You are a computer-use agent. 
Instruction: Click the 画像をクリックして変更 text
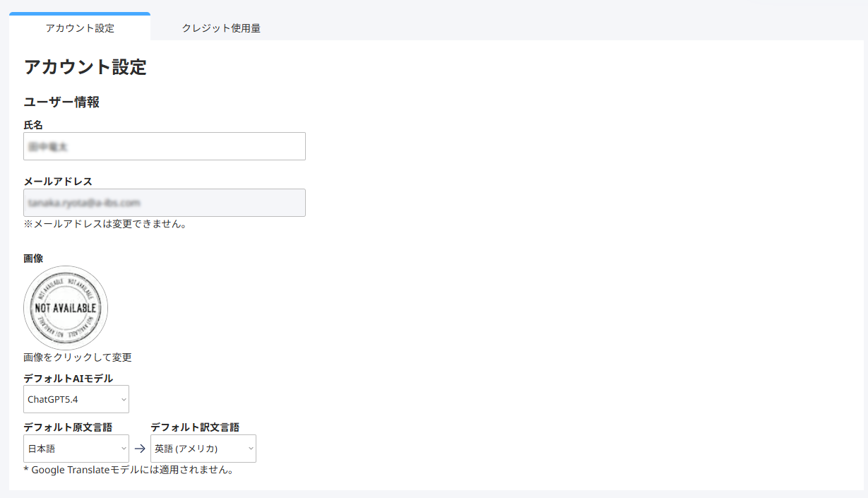(x=78, y=357)
